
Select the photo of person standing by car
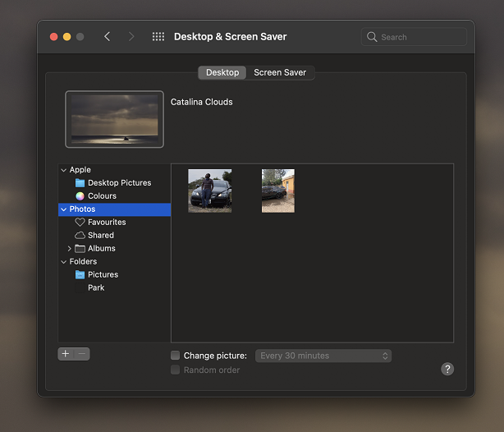pos(209,191)
